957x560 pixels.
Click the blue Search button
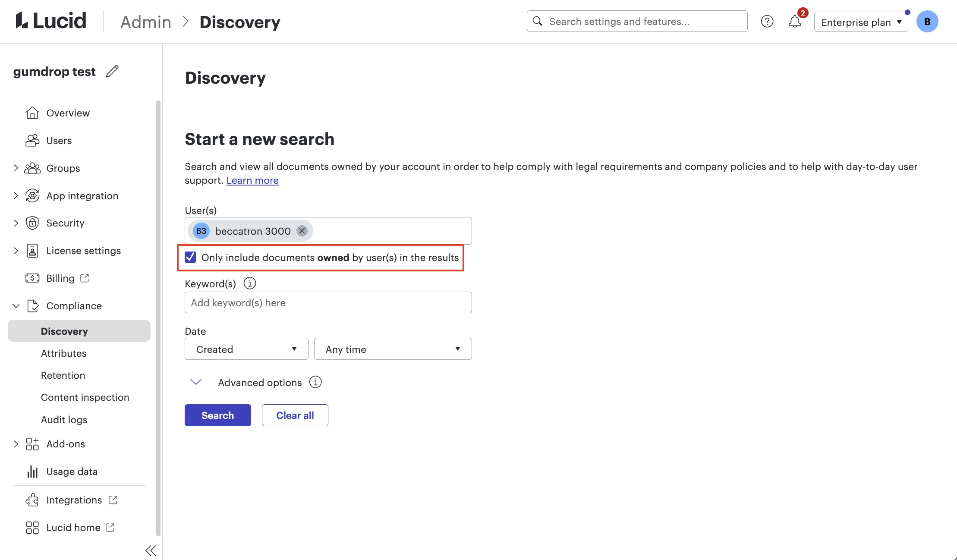tap(217, 415)
